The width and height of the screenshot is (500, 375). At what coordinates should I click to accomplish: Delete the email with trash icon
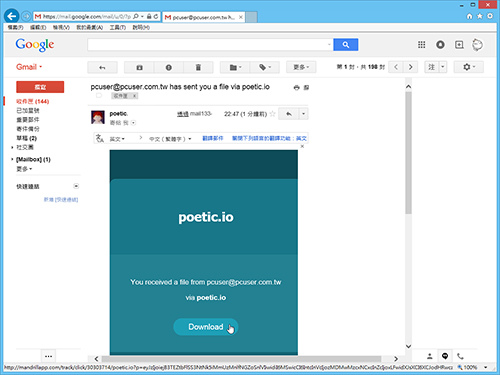(198, 67)
